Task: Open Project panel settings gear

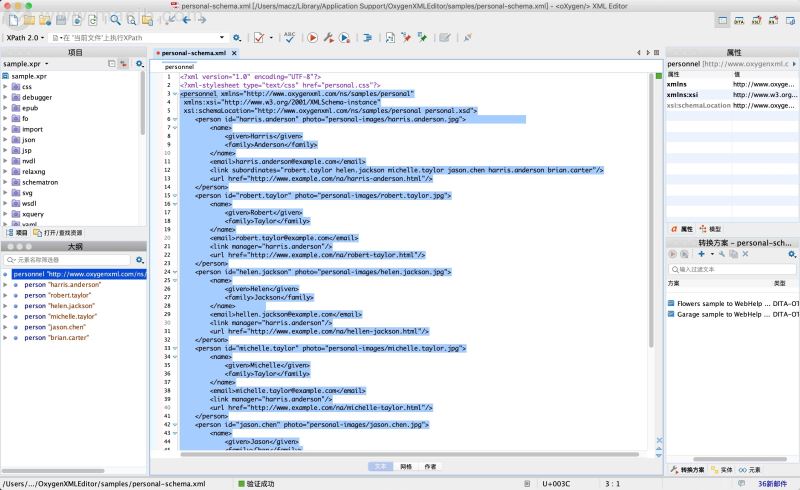Action: [x=139, y=64]
